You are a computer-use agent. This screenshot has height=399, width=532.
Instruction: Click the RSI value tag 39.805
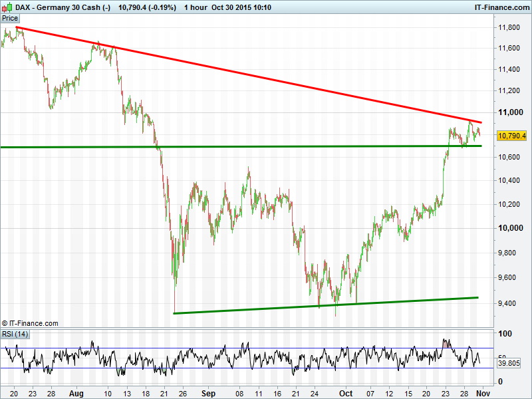coord(509,363)
